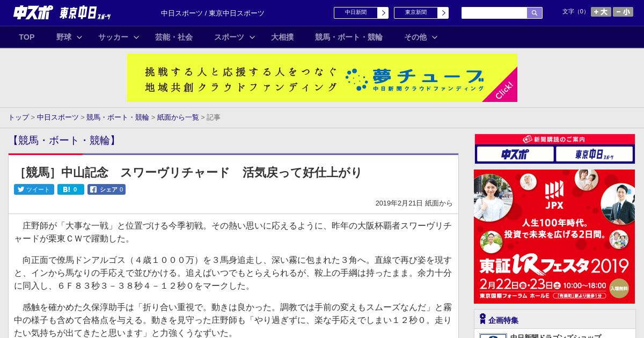
Task: Click the 夢チューブ crowdfunding banner
Action: [322, 78]
